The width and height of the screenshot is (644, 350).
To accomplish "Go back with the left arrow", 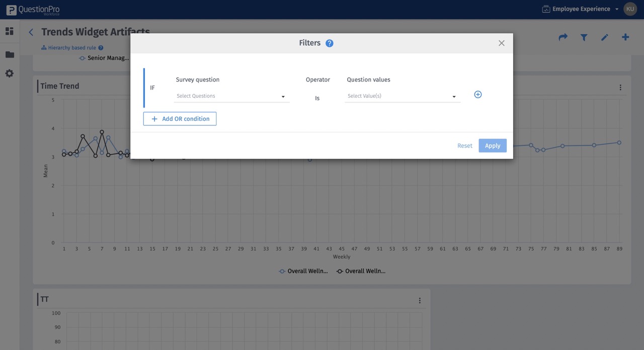I will click(31, 32).
